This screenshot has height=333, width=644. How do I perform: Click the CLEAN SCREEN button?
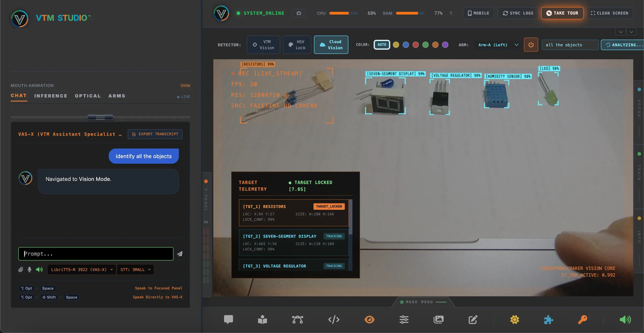pos(610,13)
